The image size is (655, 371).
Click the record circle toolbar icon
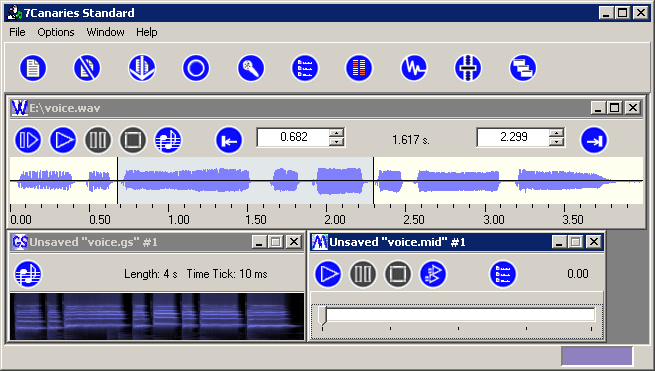tap(196, 68)
